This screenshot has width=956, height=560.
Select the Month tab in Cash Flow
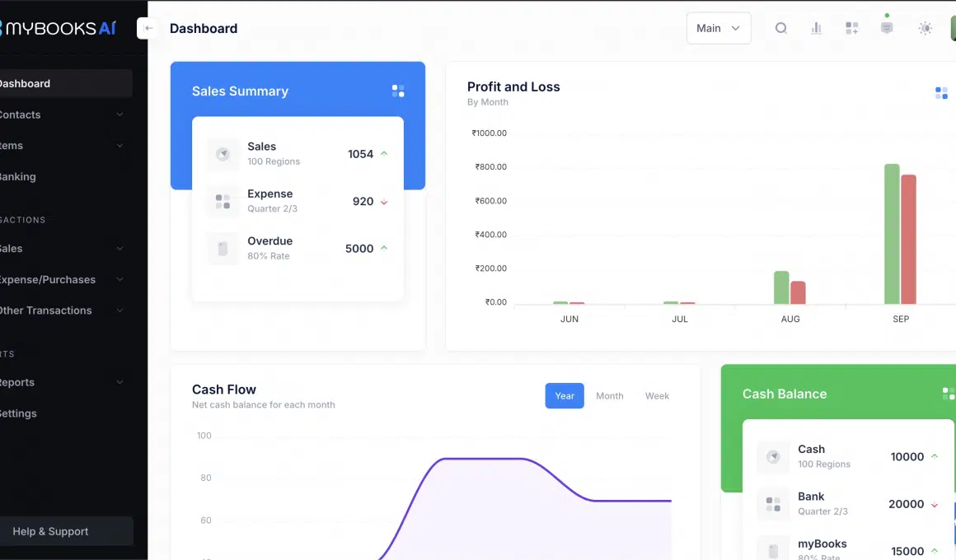(609, 396)
